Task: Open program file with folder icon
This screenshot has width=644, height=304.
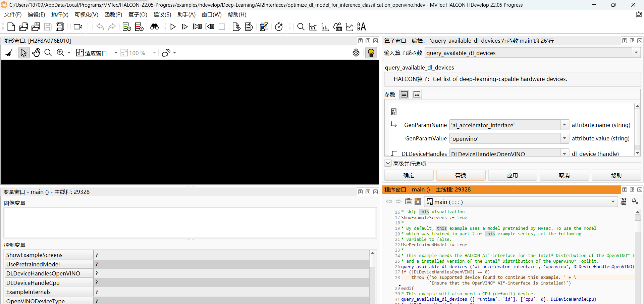Action: (x=23, y=27)
